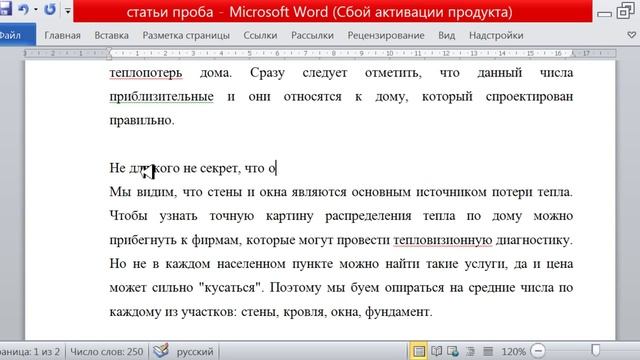This screenshot has width=640, height=360.
Task: Undo the last action
Action: click(23, 9)
